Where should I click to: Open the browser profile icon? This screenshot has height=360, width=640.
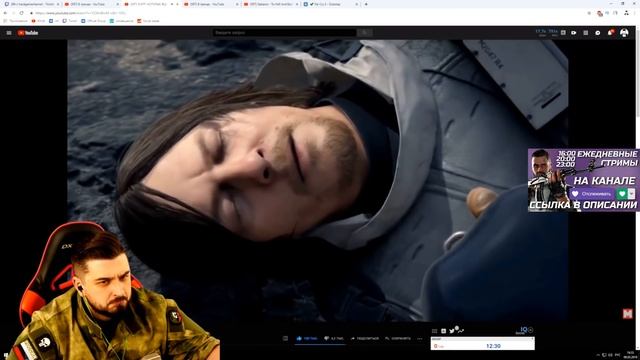click(626, 13)
